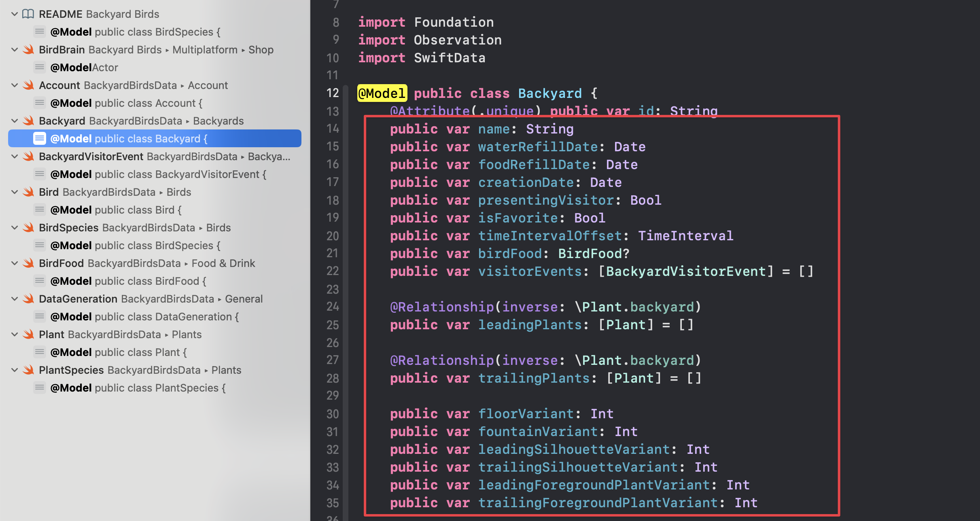The image size is (980, 521).
Task: Click the BirdBrain Swift file icon
Action: pos(28,50)
